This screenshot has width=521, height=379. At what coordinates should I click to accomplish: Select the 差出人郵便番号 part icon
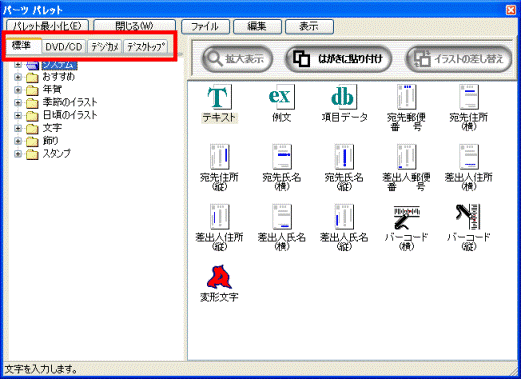407,157
